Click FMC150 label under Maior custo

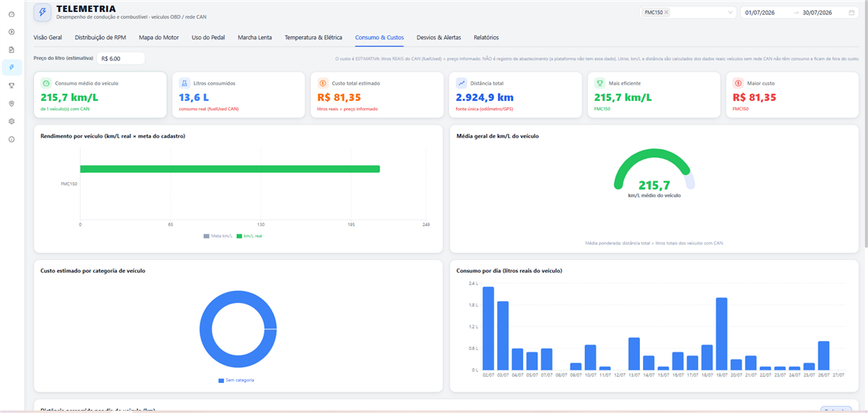(x=739, y=110)
